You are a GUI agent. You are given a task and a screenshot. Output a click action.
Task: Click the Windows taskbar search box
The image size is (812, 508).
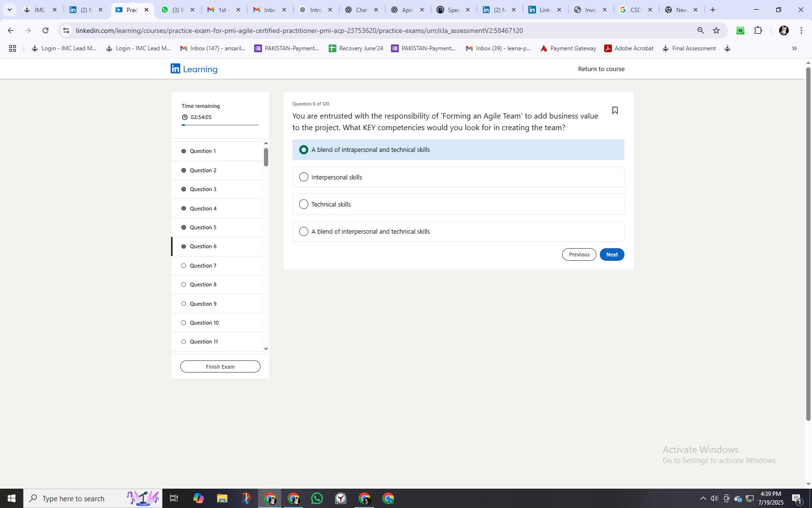point(92,498)
